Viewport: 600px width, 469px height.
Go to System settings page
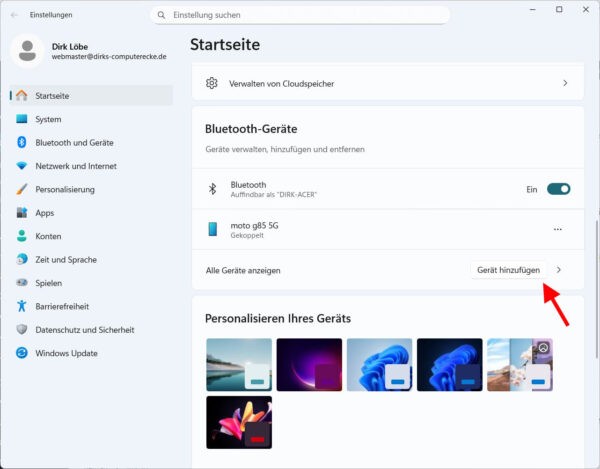click(x=48, y=119)
